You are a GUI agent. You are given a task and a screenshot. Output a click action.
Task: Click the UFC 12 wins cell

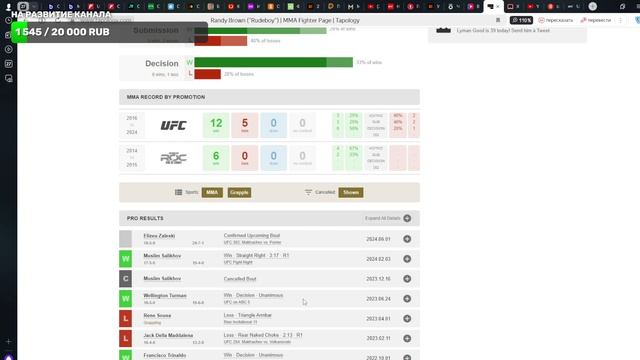216,125
